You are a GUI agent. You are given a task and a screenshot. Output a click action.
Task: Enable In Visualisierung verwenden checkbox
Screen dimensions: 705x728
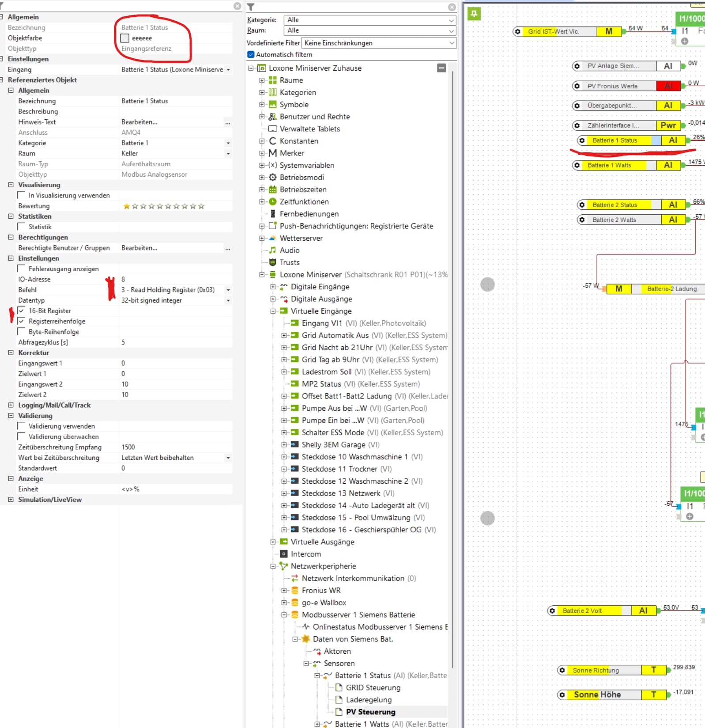coord(21,195)
